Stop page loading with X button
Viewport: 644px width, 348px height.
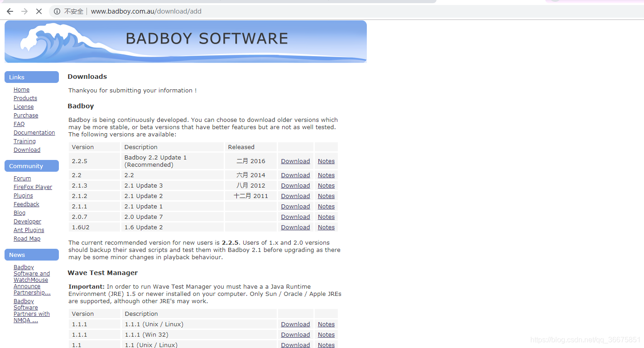point(39,11)
